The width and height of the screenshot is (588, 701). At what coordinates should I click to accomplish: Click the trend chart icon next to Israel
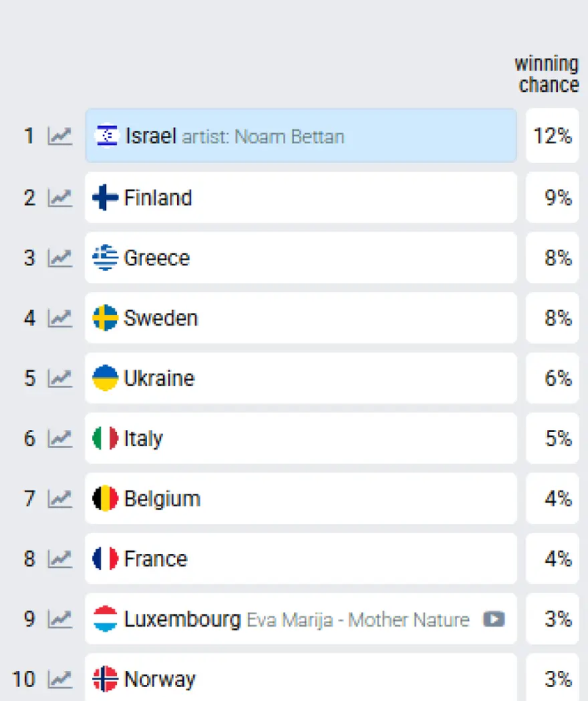point(60,136)
